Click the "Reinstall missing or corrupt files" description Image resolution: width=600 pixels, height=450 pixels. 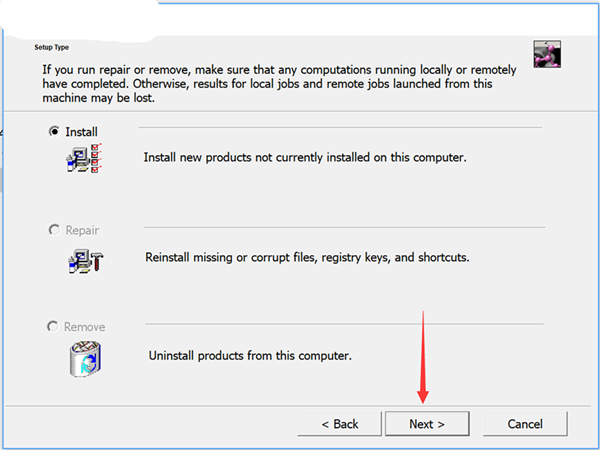pos(307,257)
